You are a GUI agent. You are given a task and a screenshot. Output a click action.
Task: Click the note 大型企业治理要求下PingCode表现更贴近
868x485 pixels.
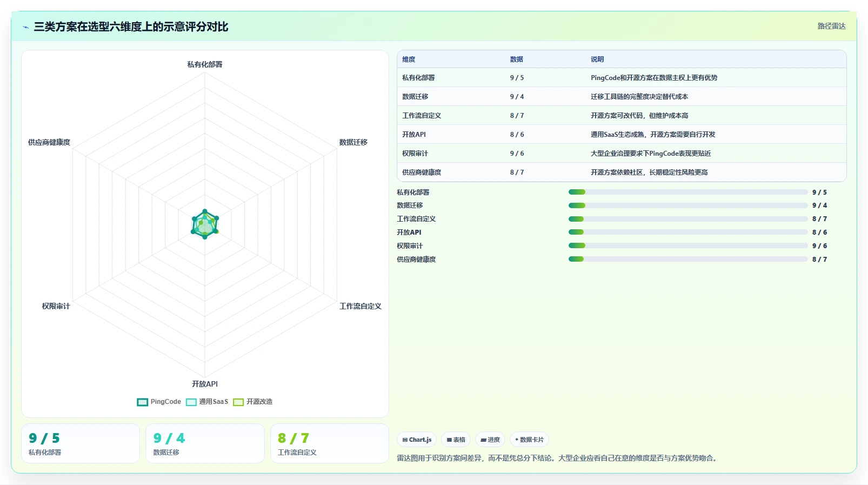pyautogui.click(x=651, y=154)
